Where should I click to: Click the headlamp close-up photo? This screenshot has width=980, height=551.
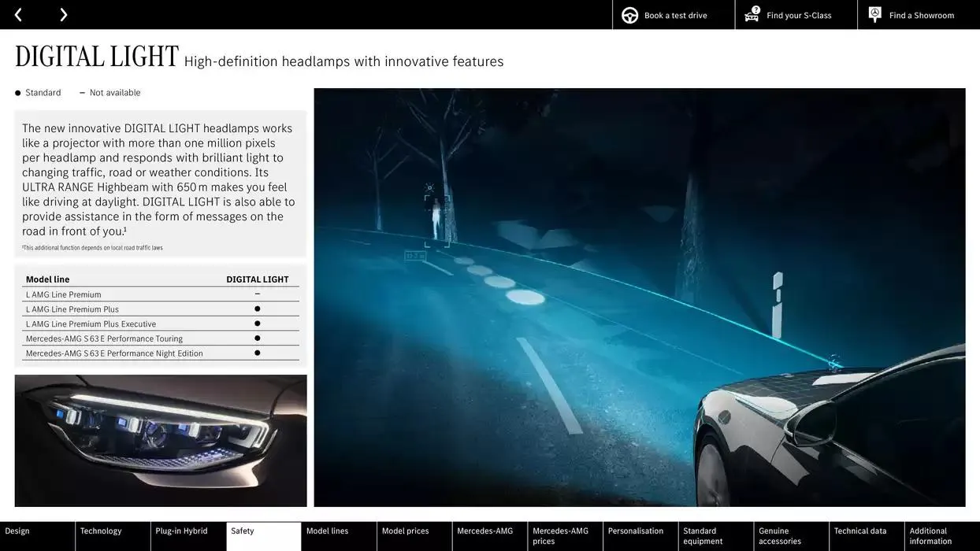(161, 441)
